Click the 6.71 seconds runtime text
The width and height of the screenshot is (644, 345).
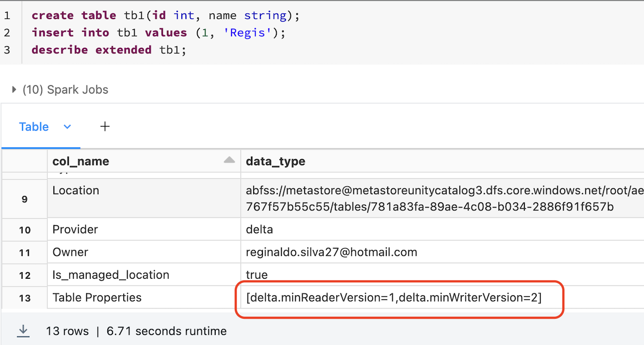(x=166, y=331)
